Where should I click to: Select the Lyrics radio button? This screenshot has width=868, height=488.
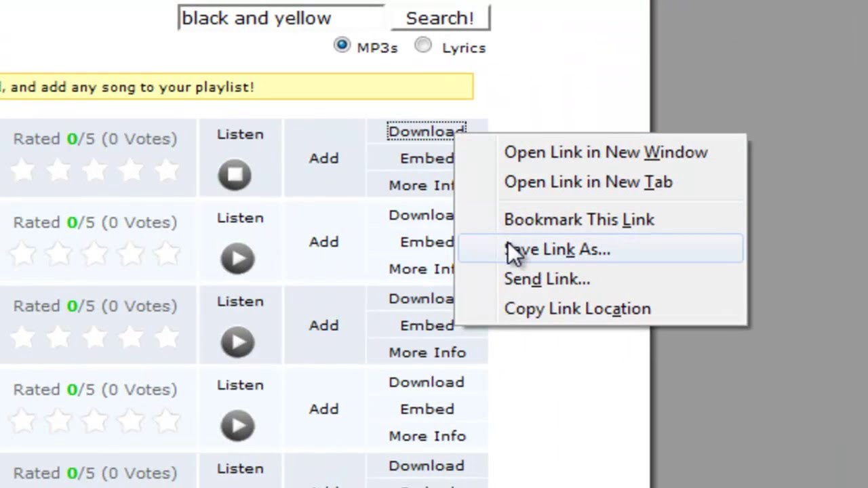click(423, 45)
